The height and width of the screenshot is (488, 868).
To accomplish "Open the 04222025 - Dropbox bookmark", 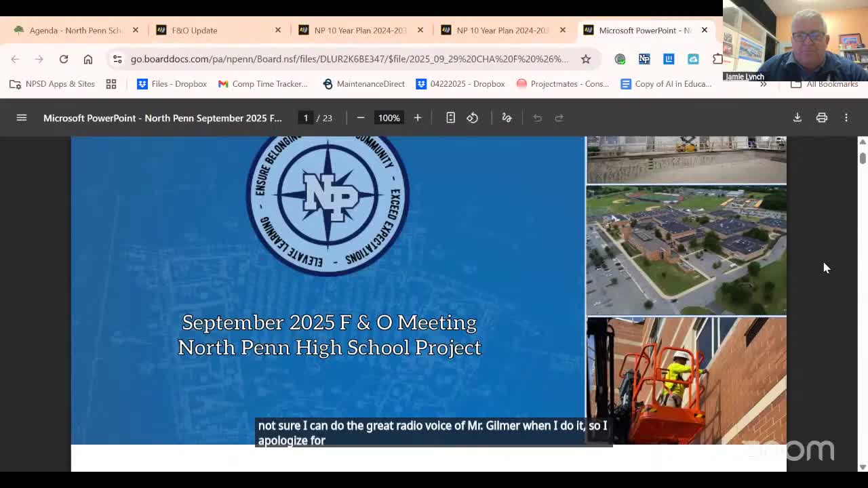I will (461, 84).
